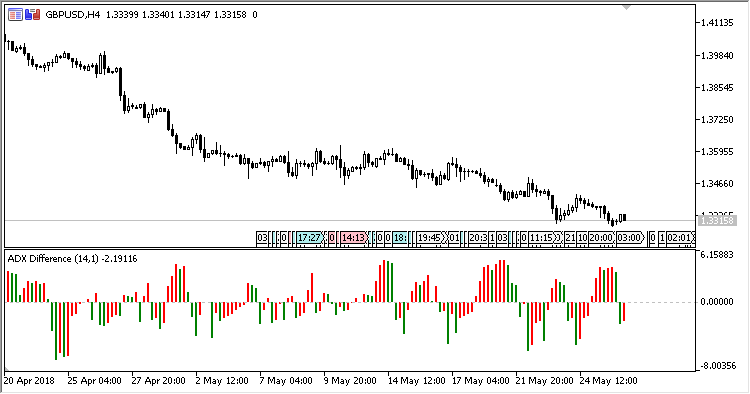Select the 02:01 event label

tap(679, 238)
